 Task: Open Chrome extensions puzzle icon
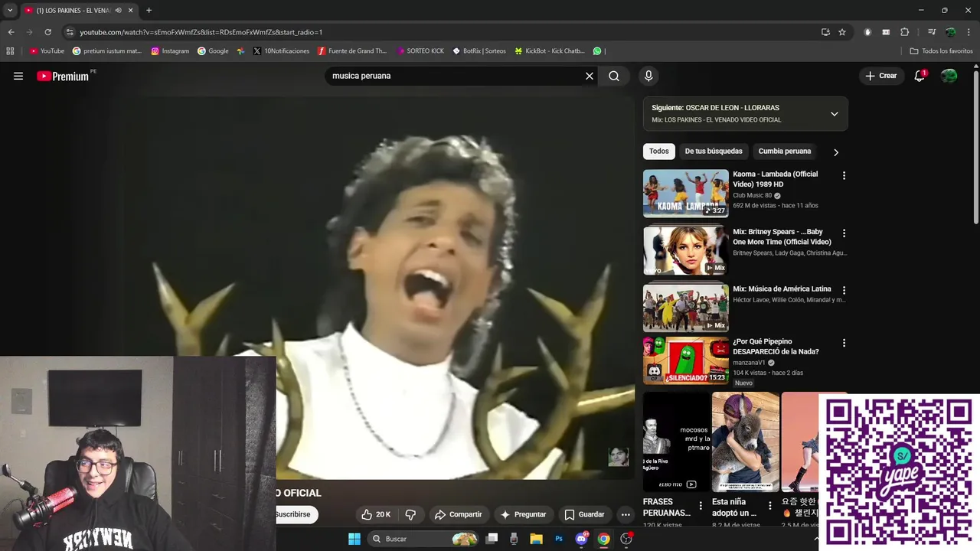tap(905, 32)
